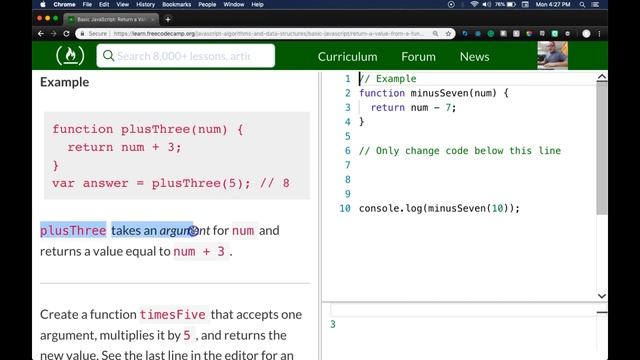
Task: Go back with the browser back arrow
Action: (x=40, y=34)
